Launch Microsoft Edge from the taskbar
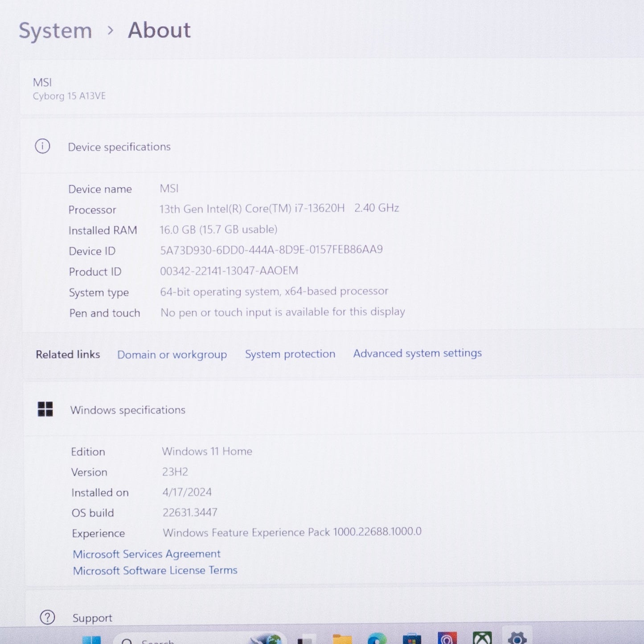644x644 pixels. (377, 640)
